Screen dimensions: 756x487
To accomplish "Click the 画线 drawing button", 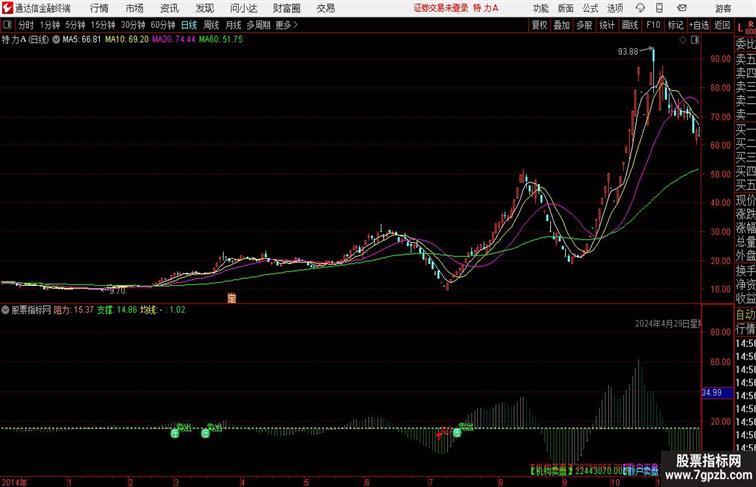I will (630, 25).
